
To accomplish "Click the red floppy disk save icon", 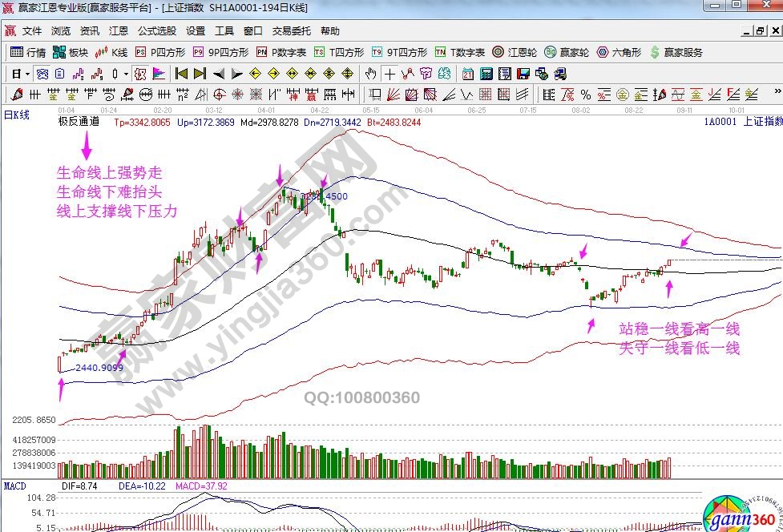I will pyautogui.click(x=523, y=74).
